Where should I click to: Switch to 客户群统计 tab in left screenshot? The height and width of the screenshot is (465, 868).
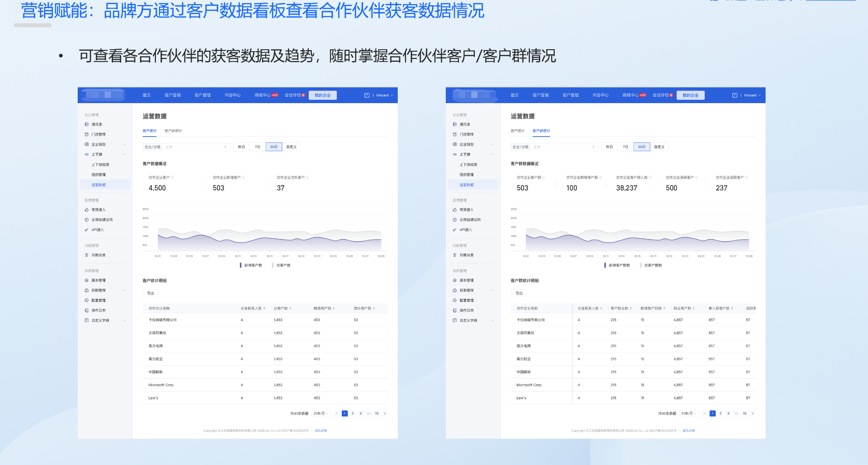pos(173,131)
